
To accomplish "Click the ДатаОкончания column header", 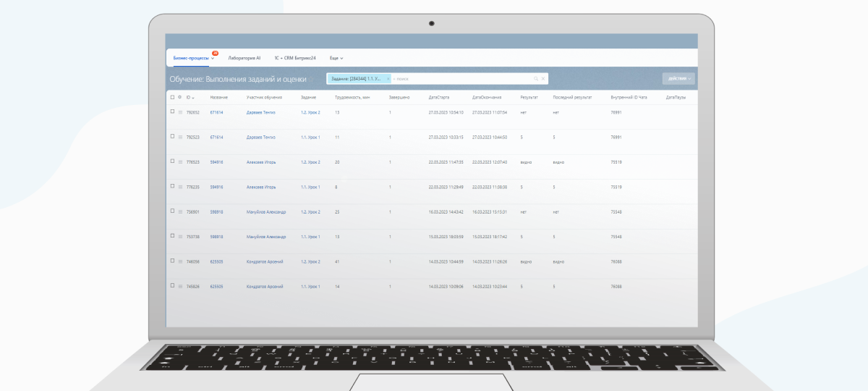I will pyautogui.click(x=487, y=97).
